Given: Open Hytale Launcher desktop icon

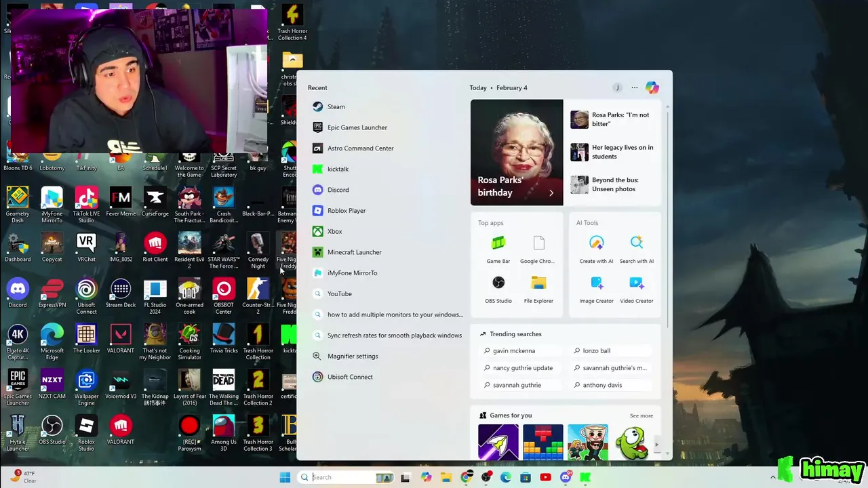Looking at the screenshot, I should point(18,433).
